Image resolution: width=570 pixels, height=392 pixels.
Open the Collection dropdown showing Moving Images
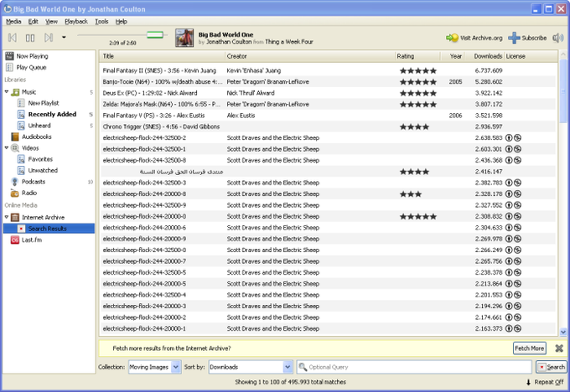[154, 367]
